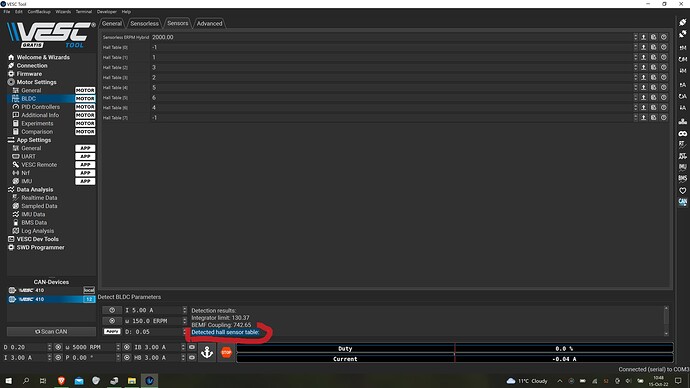
Task: Open Brave browser from taskbar
Action: pyautogui.click(x=61, y=381)
